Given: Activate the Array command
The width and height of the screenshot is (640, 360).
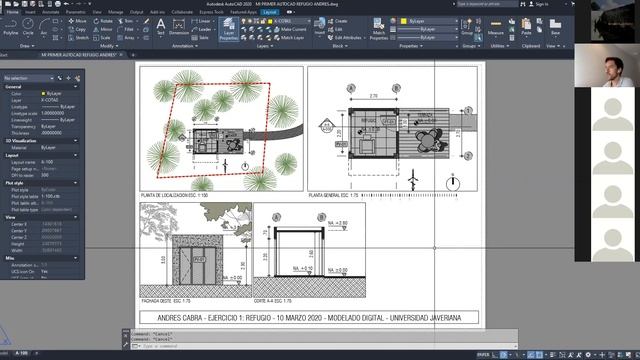Looking at the screenshot, I should pyautogui.click(x=126, y=38).
